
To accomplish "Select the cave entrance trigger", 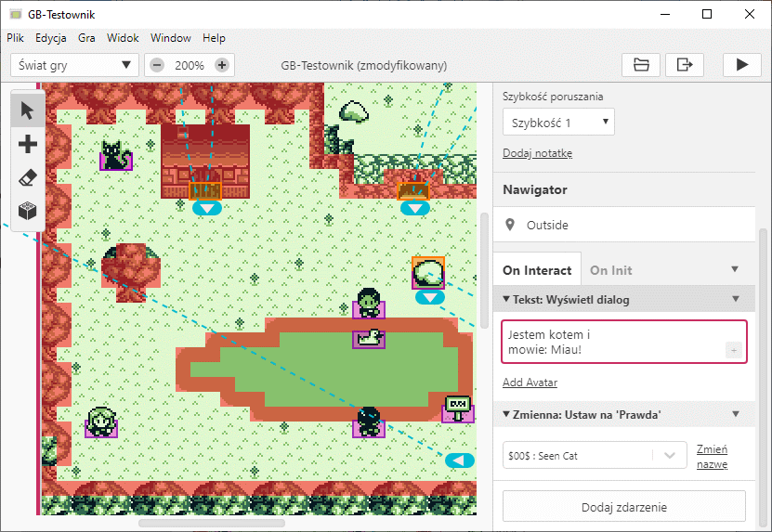I will click(x=413, y=191).
